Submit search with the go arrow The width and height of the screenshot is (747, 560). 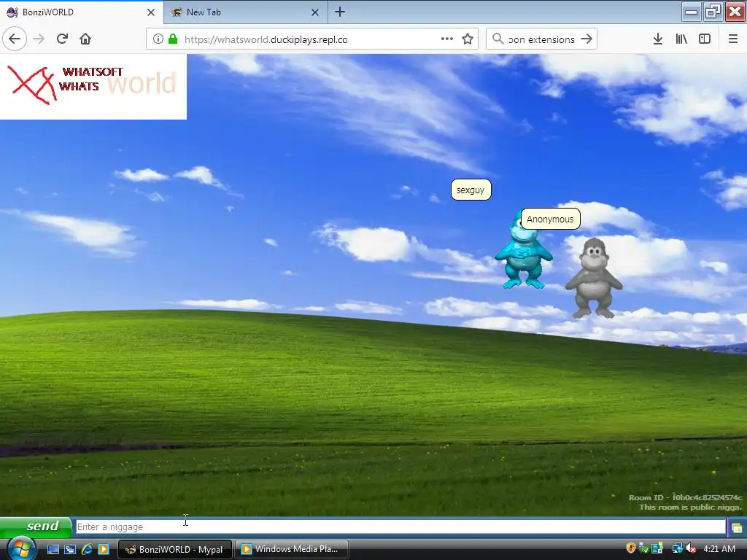587,39
